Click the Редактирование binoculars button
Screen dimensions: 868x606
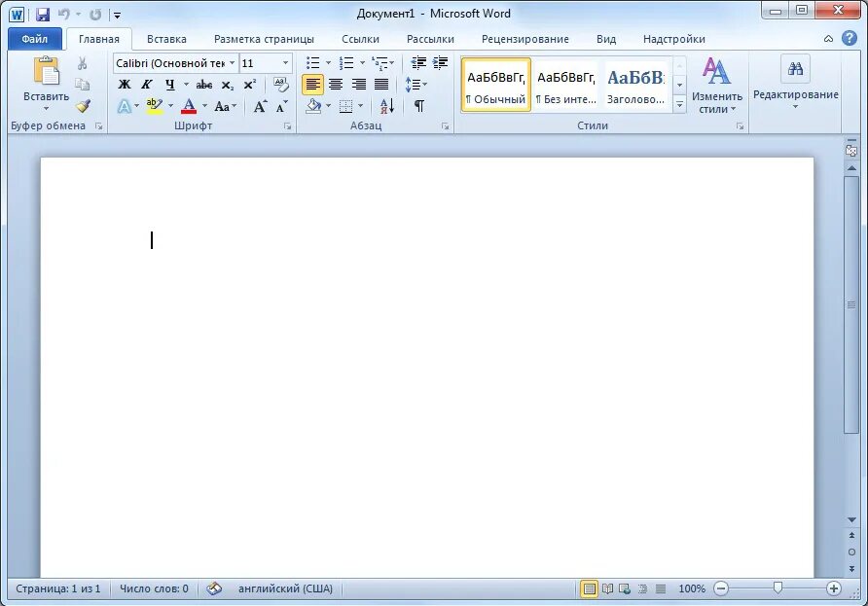(795, 82)
